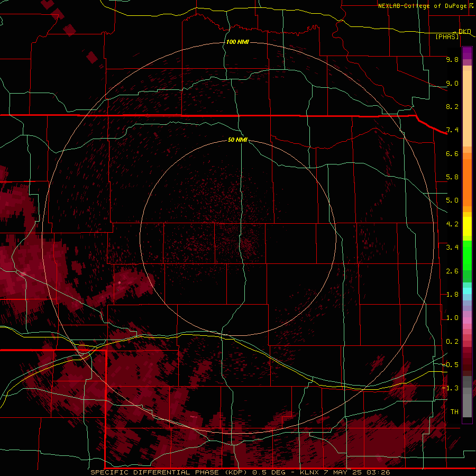Click the [PHAS] color scale unit label
Image resolution: width=476 pixels, height=476 pixels.
point(447,36)
